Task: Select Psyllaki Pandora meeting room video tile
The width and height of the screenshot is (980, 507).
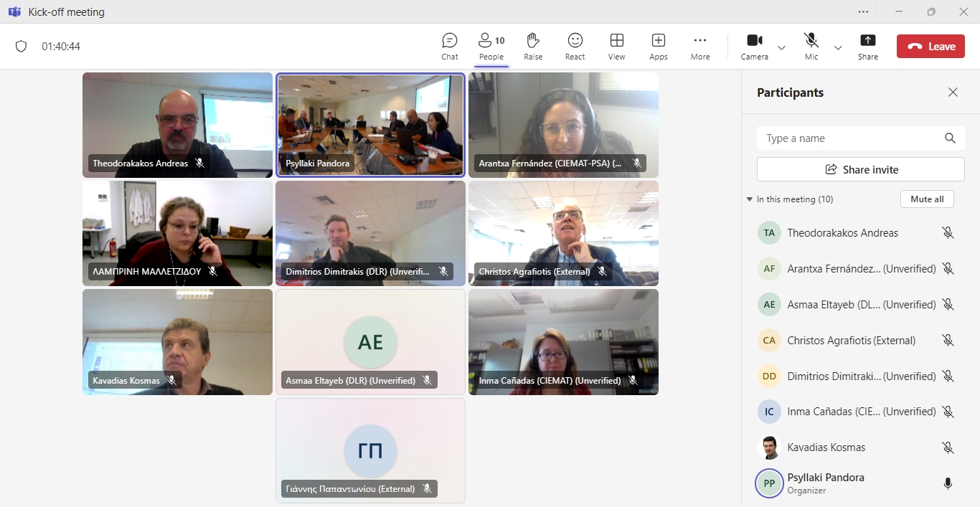Action: pos(370,125)
